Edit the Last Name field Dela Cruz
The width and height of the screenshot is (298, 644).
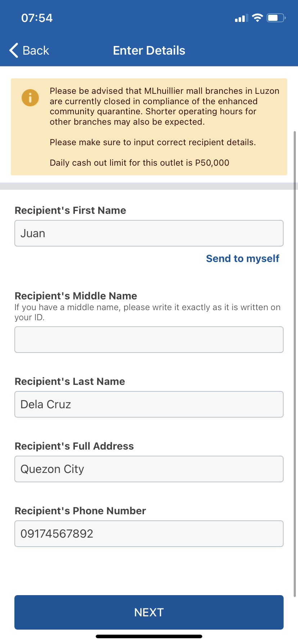(149, 404)
